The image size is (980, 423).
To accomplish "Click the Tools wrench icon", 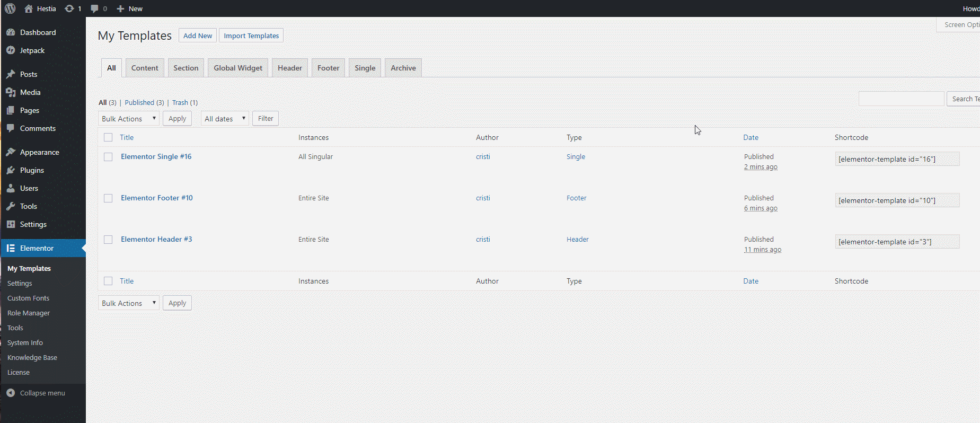I will [x=11, y=206].
